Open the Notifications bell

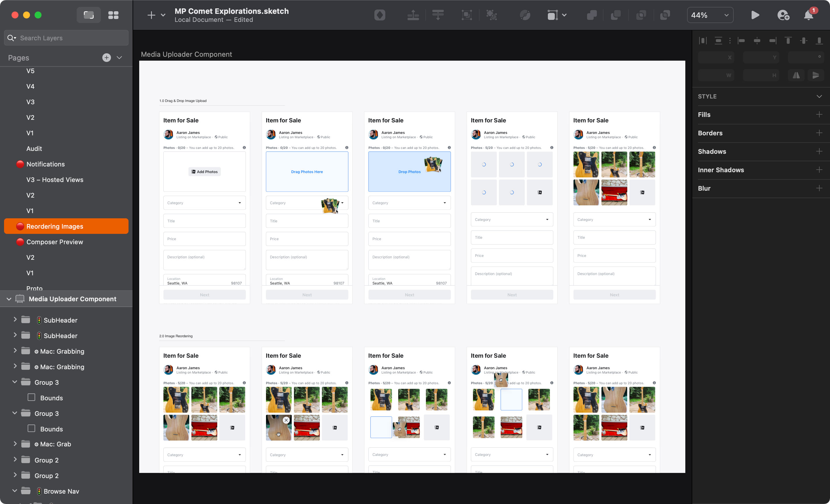(x=808, y=15)
